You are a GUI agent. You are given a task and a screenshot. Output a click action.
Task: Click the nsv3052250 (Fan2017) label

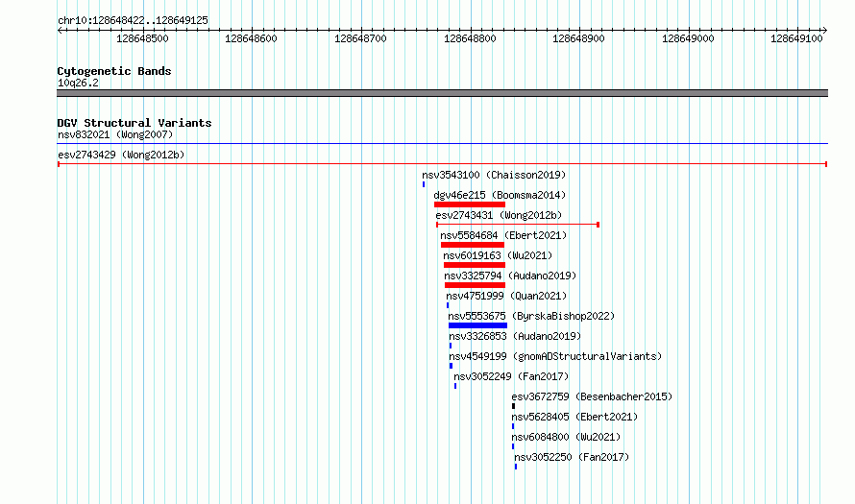coord(572,457)
